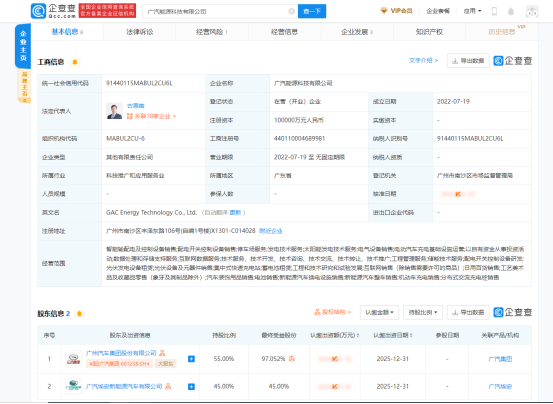553x404 pixels.
Task: Open notifications bell in header
Action: [511, 12]
